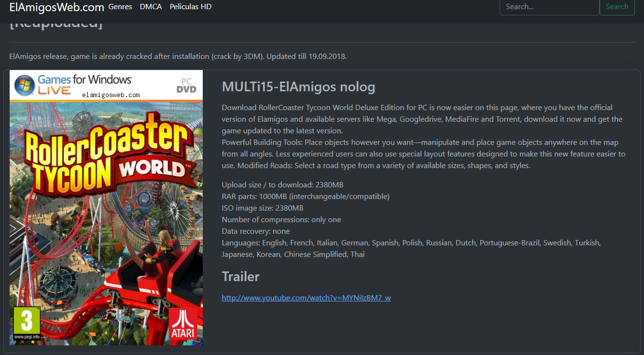Click the Atari logo on the cover
This screenshot has width=644, height=355.
coord(183,323)
